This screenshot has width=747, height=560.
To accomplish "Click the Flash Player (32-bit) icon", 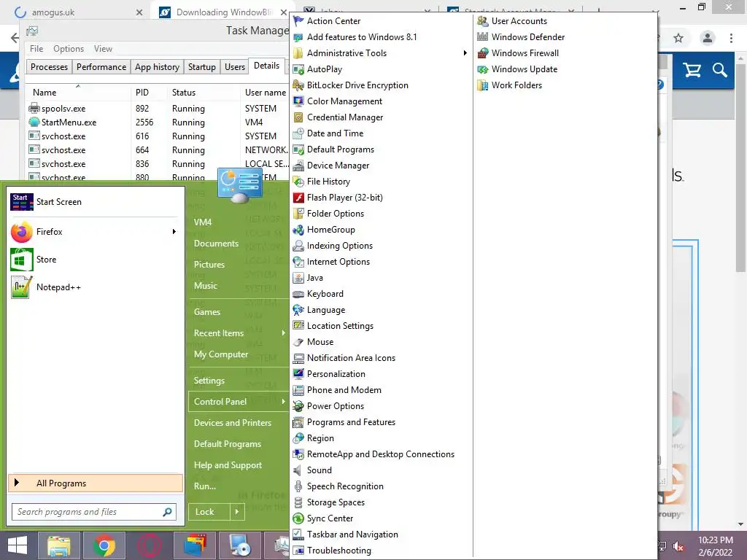I will [298, 197].
